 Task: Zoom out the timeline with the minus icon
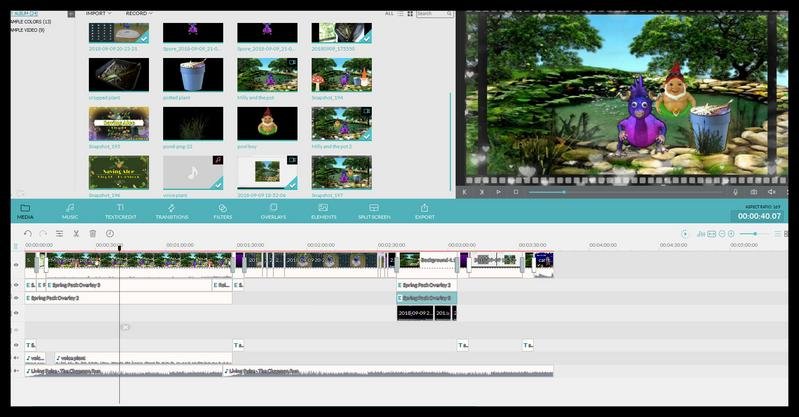click(722, 233)
